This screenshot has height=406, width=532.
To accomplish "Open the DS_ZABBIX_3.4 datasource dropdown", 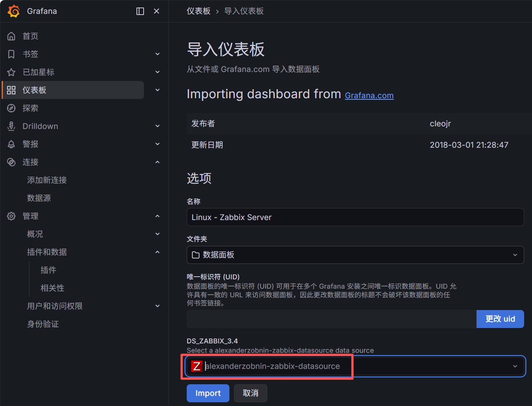I will coord(355,366).
